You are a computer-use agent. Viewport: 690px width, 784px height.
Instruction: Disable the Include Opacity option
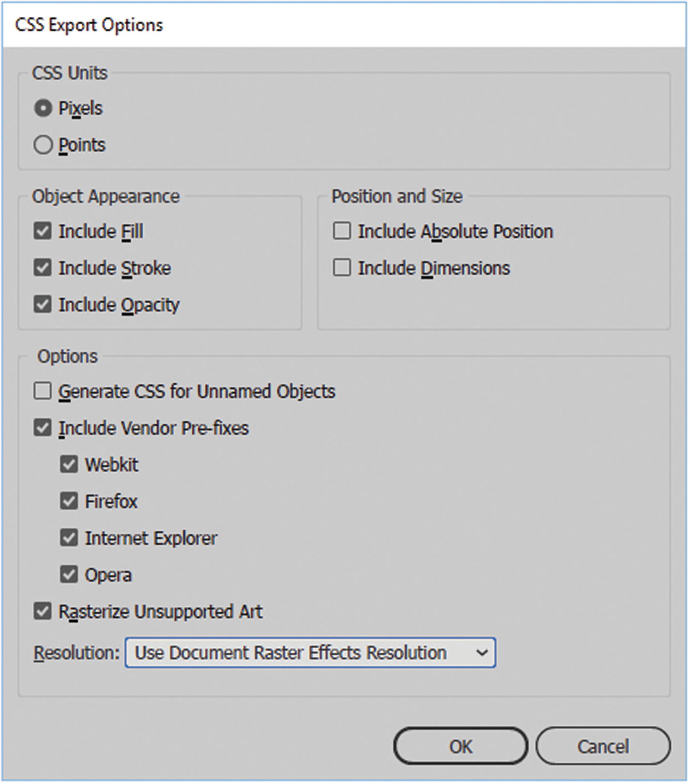(43, 305)
